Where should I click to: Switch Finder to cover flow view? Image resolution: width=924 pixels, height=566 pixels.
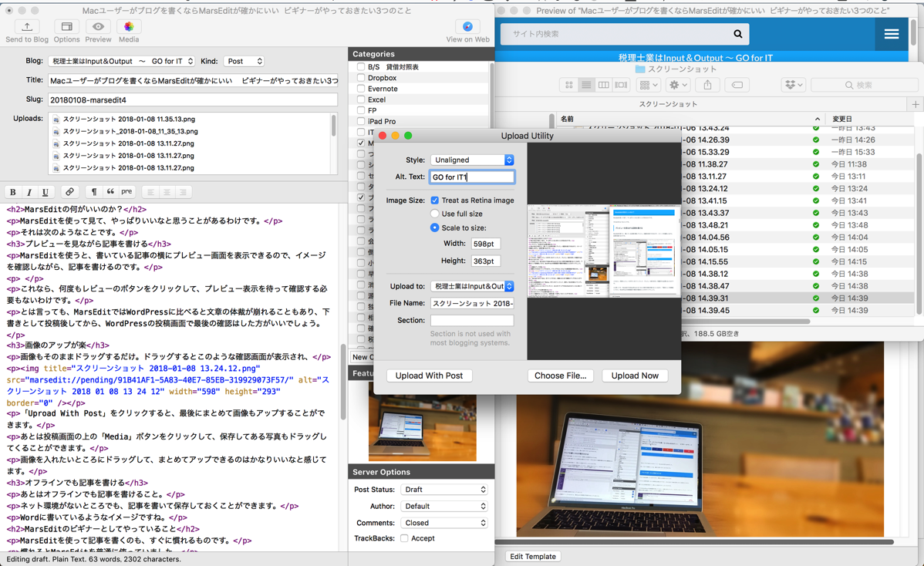coord(621,86)
